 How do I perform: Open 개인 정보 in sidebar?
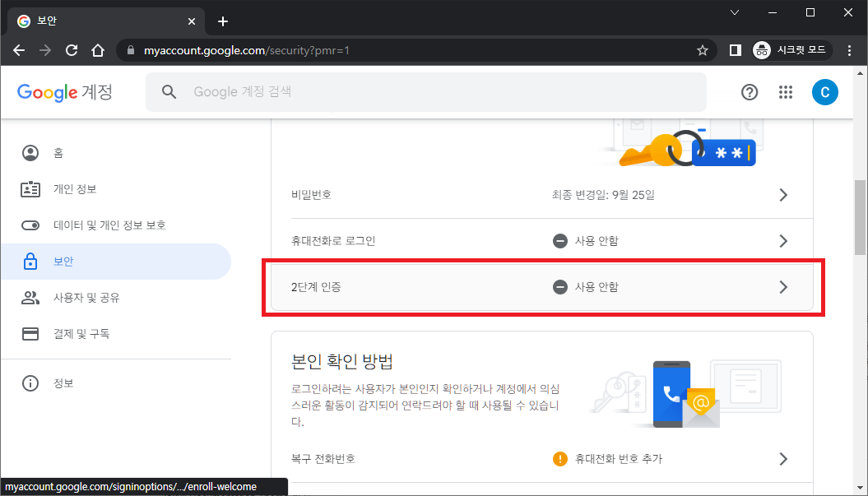point(116,189)
